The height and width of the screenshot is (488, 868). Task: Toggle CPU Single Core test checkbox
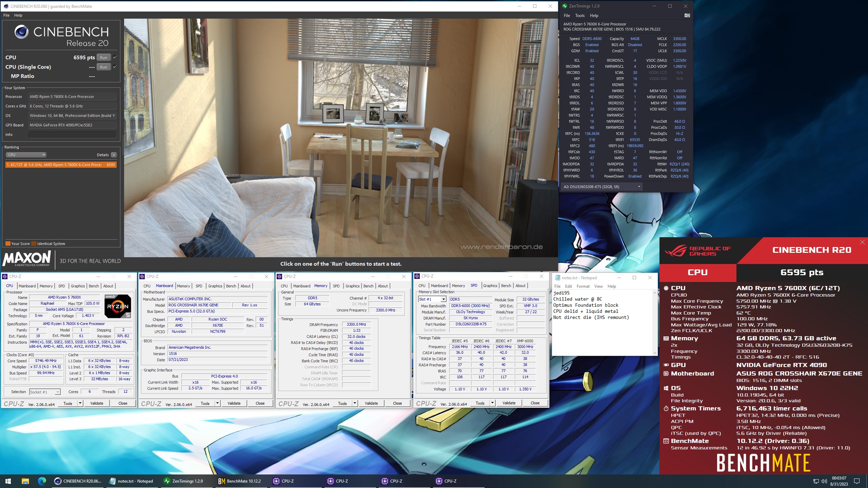point(115,66)
